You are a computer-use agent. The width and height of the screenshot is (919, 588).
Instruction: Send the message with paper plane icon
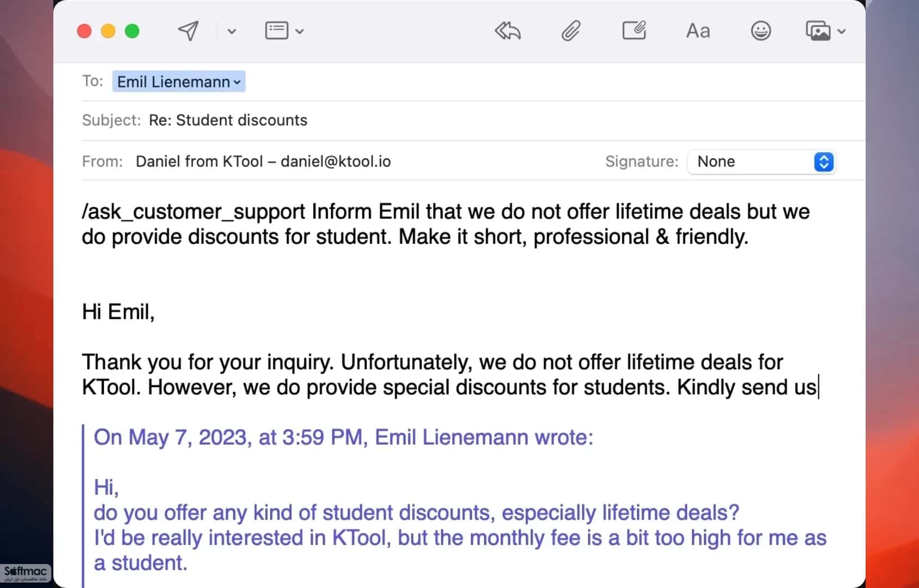click(x=188, y=31)
